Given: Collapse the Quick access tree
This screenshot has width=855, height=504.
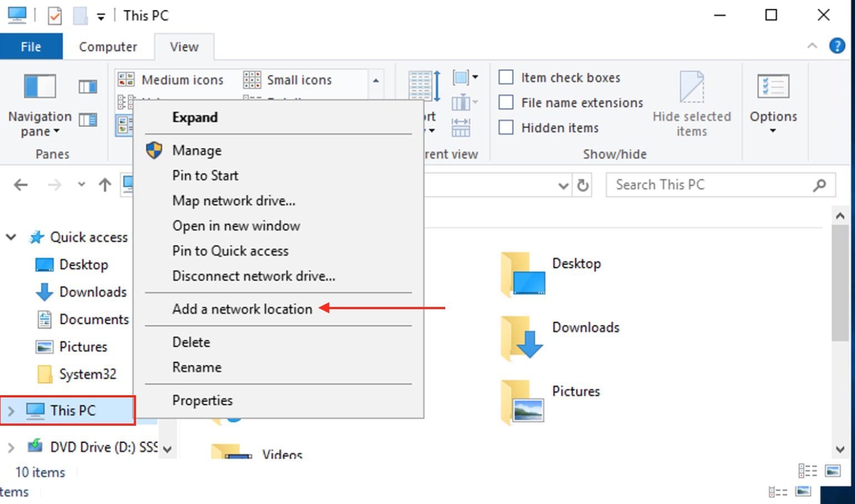Looking at the screenshot, I should (11, 238).
